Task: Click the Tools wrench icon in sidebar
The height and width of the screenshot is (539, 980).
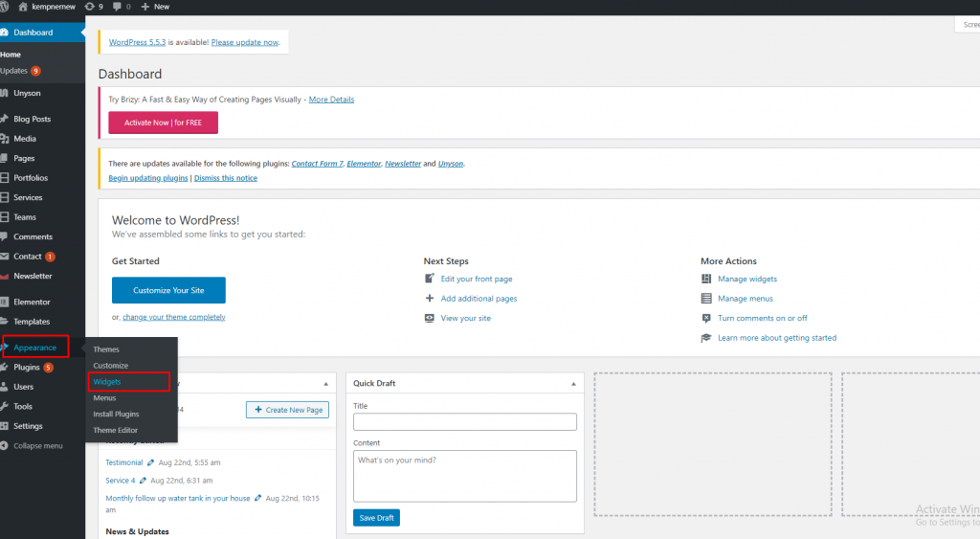Action: coord(4,407)
